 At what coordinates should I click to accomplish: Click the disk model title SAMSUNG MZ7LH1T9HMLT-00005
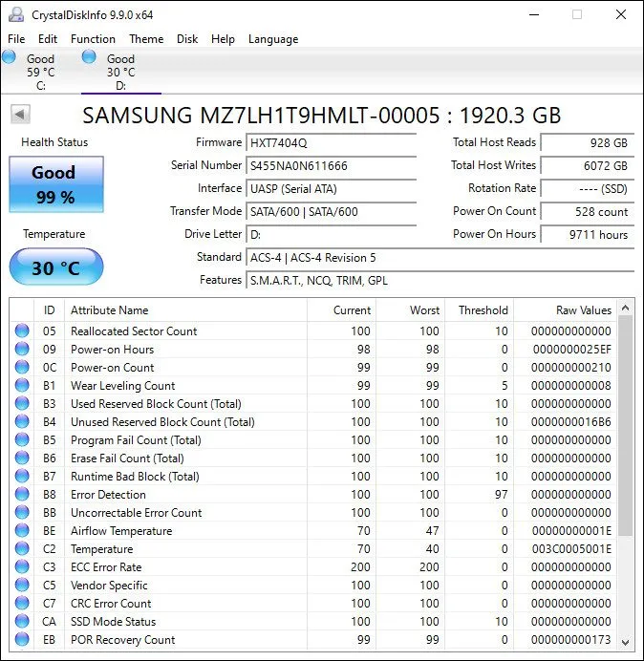pos(261,115)
